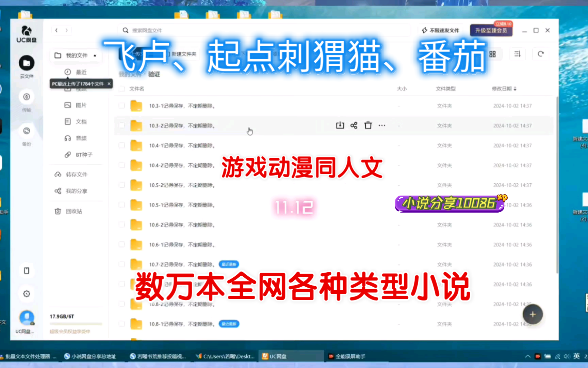
Task: Click the phone icon in left sidebar
Action: coord(27,271)
